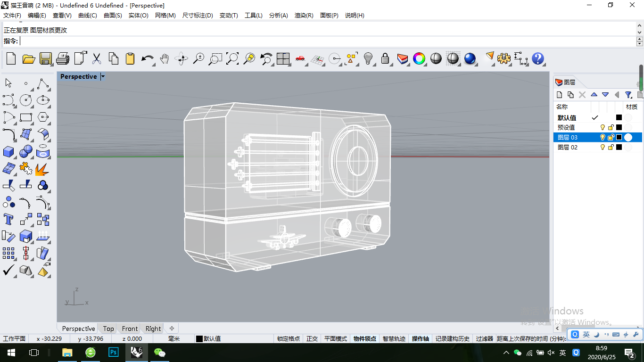The width and height of the screenshot is (644, 362).
Task: Select the Rotate view tool
Action: click(x=182, y=58)
